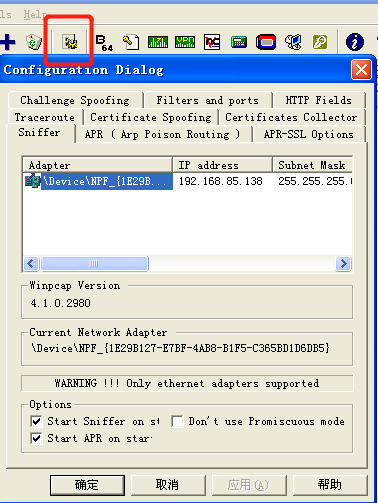Viewport: 378px width, 503px height.
Task: Toggle Start APR on startup checkbox
Action: [36, 438]
